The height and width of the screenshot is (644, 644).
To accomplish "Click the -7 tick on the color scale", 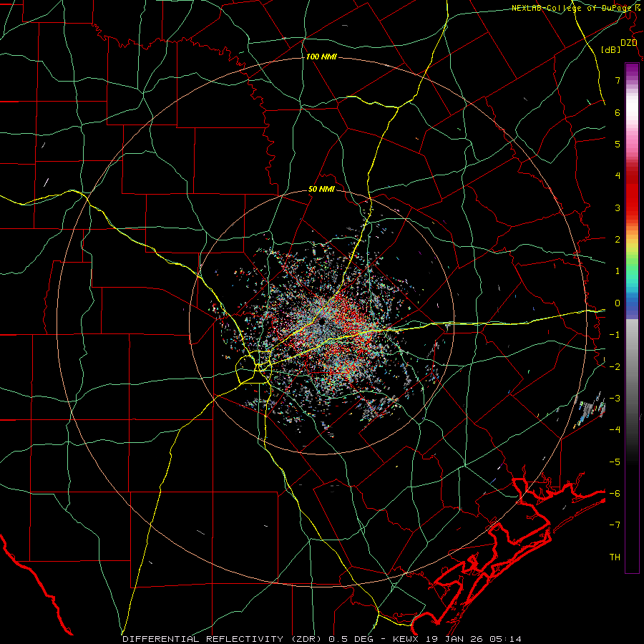I will tap(615, 525).
